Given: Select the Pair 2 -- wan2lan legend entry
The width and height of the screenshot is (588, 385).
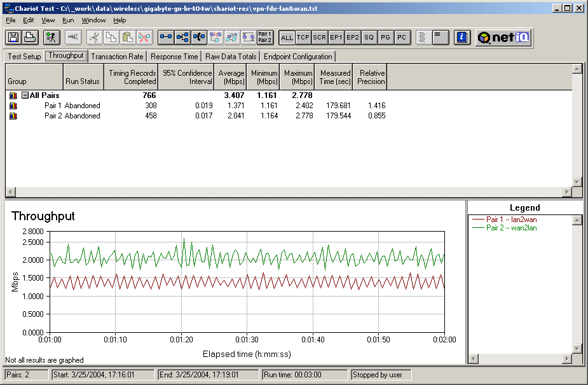Looking at the screenshot, I should click(x=511, y=228).
